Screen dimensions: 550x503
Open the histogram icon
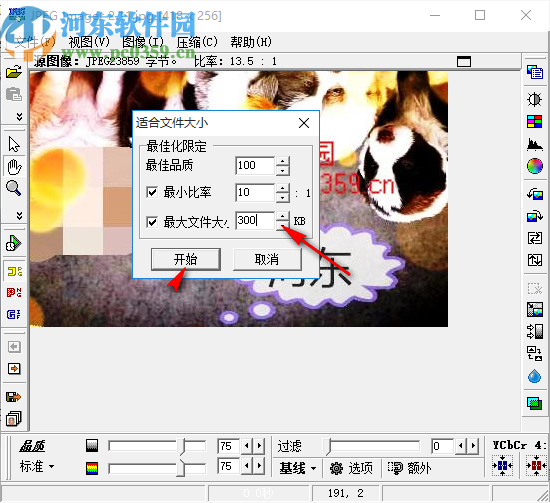point(535,144)
